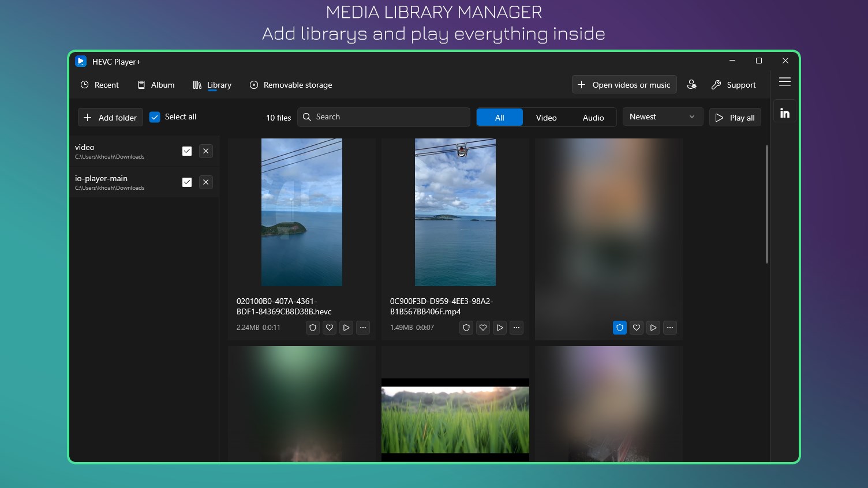
Task: Click the 10 files count label
Action: tap(279, 118)
